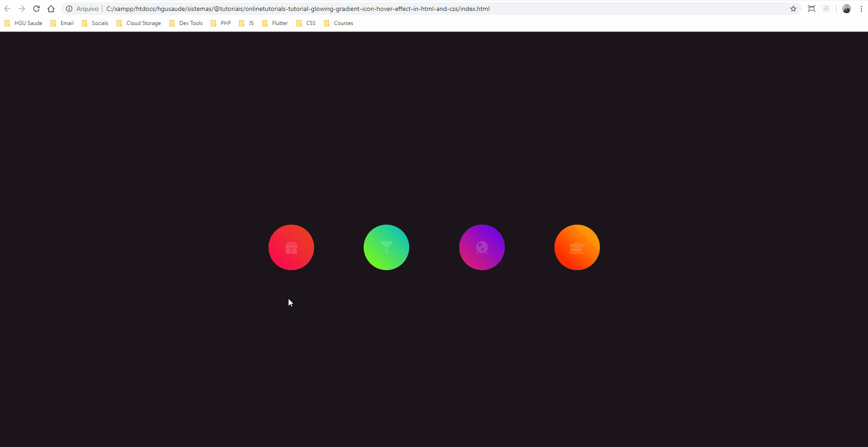Go forward to the next page

(22, 9)
